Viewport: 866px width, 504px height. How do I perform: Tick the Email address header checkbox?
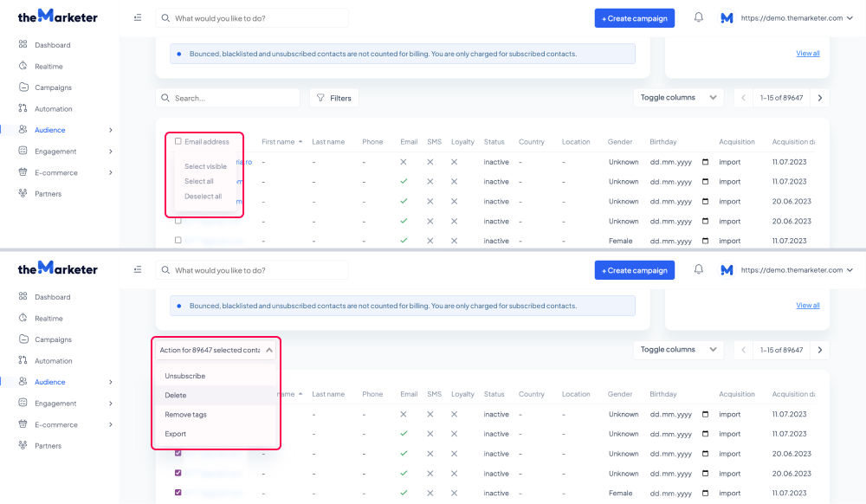point(178,141)
